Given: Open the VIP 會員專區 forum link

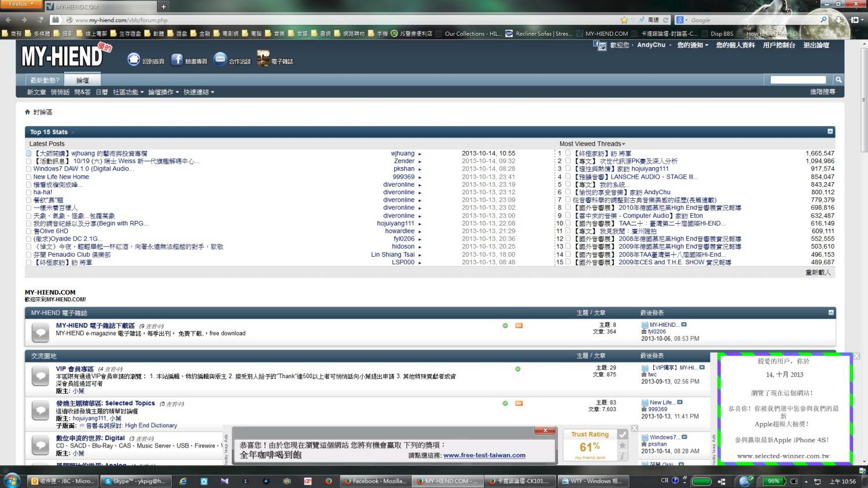Looking at the screenshot, I should [x=75, y=369].
